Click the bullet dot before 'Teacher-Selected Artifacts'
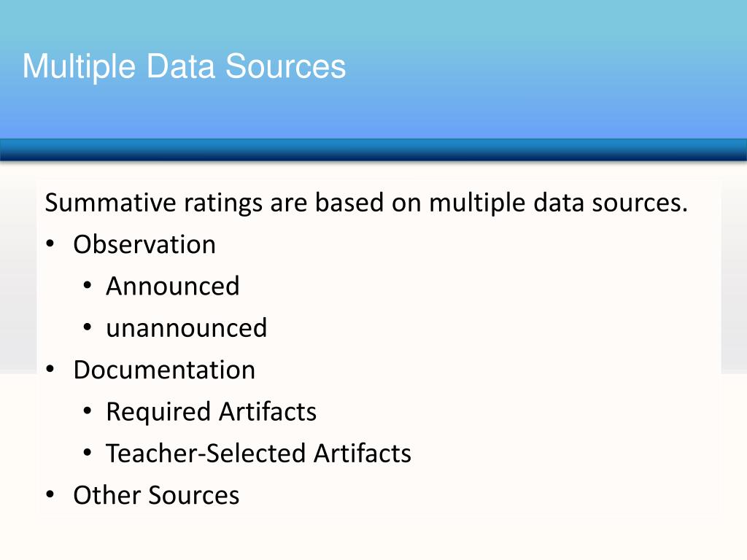Image resolution: width=747 pixels, height=560 pixels. click(x=88, y=454)
